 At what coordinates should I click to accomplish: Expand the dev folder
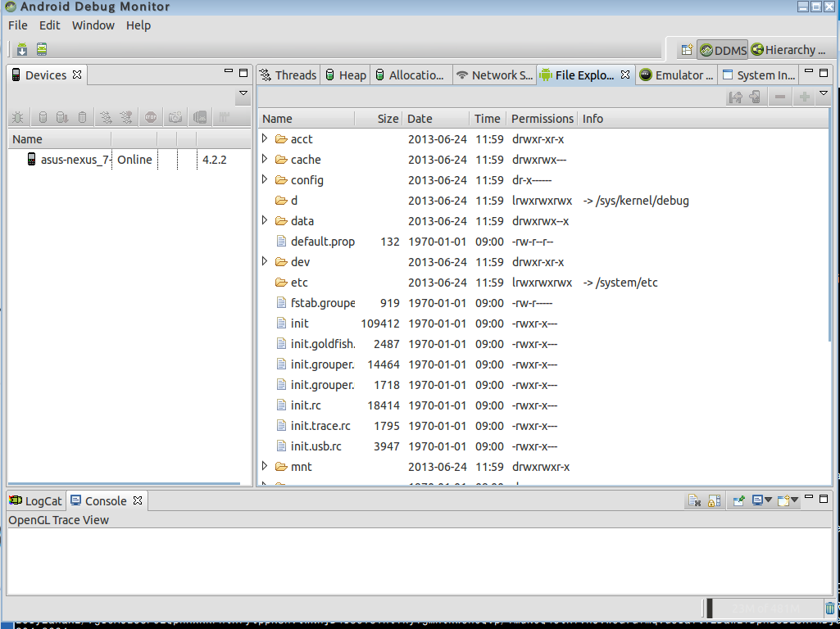[265, 261]
